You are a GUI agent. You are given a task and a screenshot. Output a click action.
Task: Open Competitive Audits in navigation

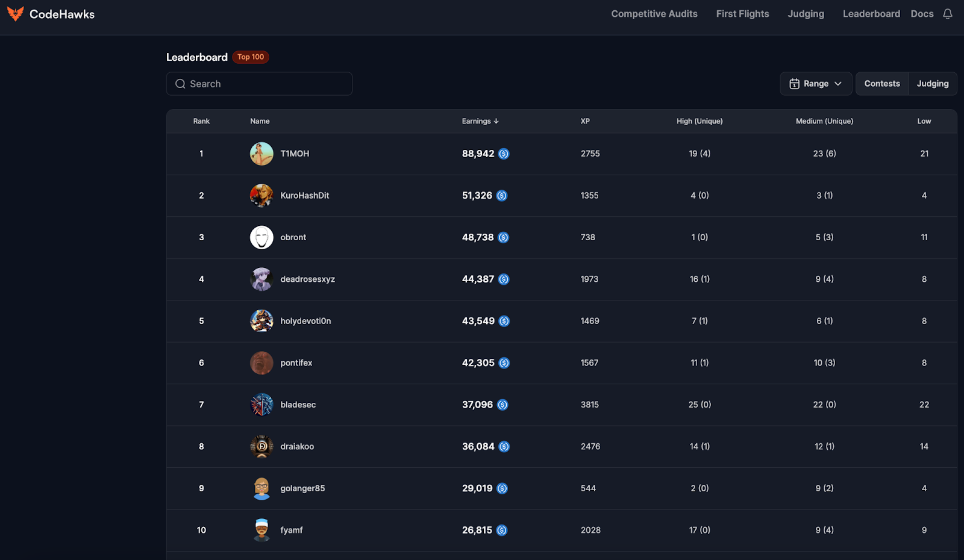click(654, 14)
